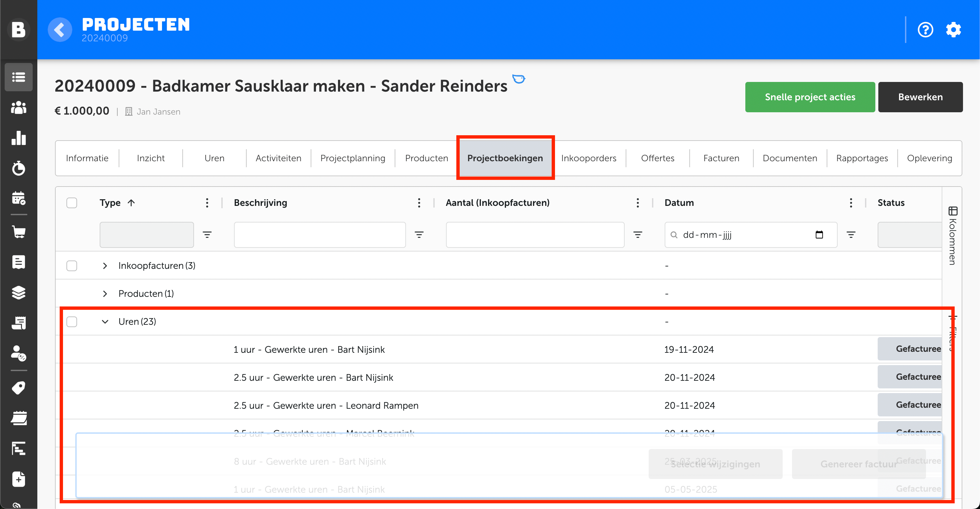Click the blue tag icon beside project title
The width and height of the screenshot is (980, 509).
pyautogui.click(x=519, y=79)
